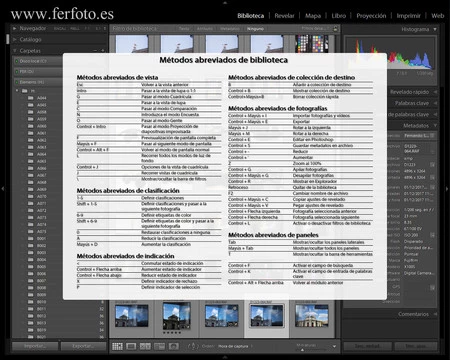Hide top module bar arrow
The width and height of the screenshot is (450, 360).
coord(225,2)
